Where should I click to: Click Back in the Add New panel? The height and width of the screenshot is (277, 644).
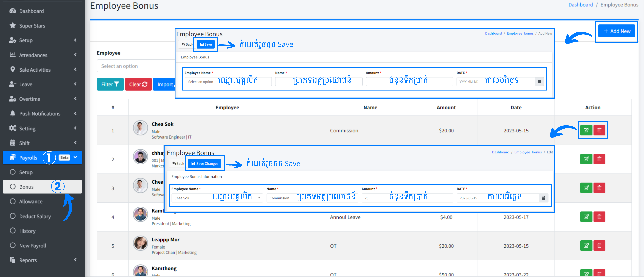[x=187, y=44]
